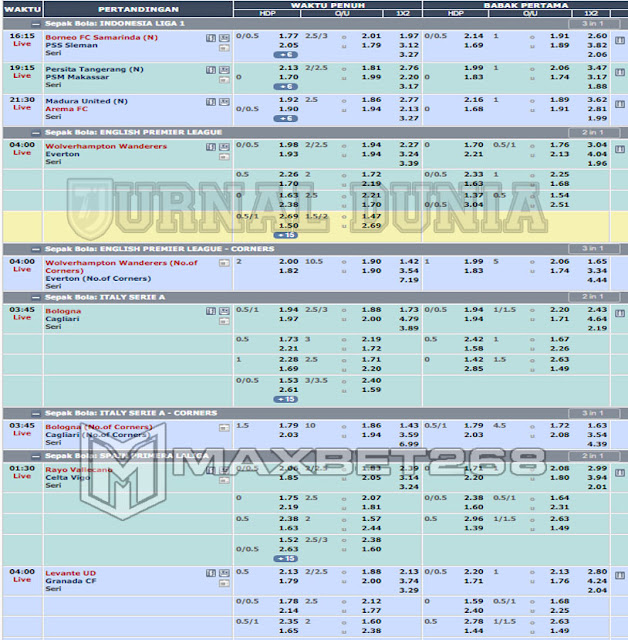Select Everton team name in Premier League

62,154
